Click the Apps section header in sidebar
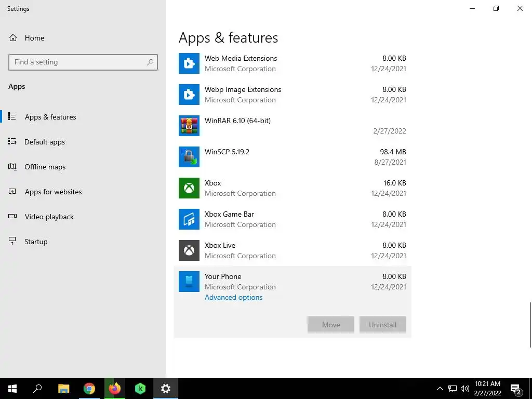The height and width of the screenshot is (399, 532). pyautogui.click(x=17, y=87)
